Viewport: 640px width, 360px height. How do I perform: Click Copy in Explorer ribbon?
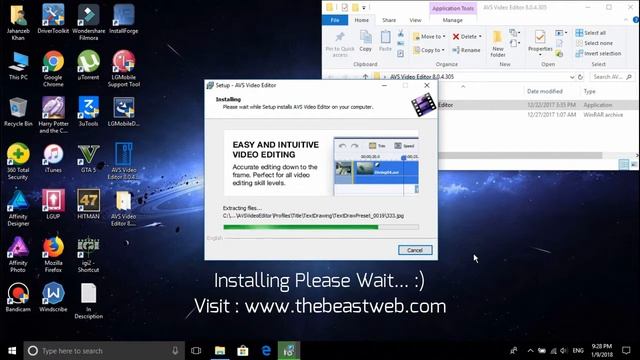pyautogui.click(x=365, y=42)
